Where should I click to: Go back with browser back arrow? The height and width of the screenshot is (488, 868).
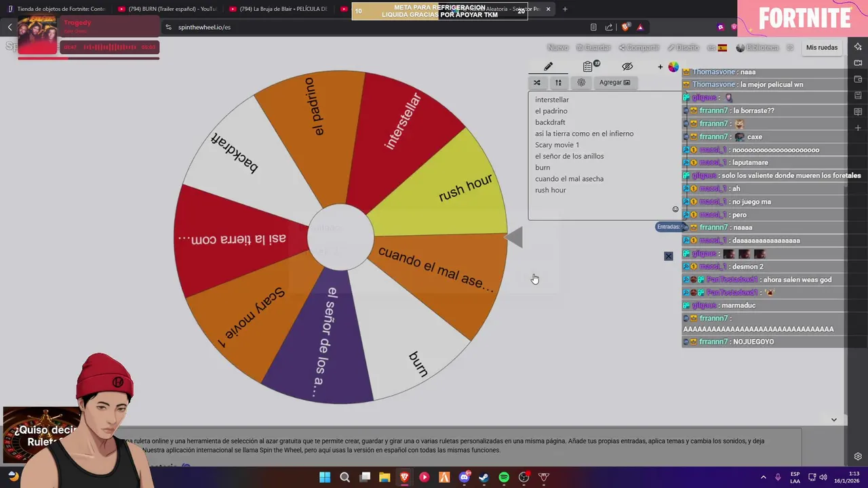click(x=9, y=27)
